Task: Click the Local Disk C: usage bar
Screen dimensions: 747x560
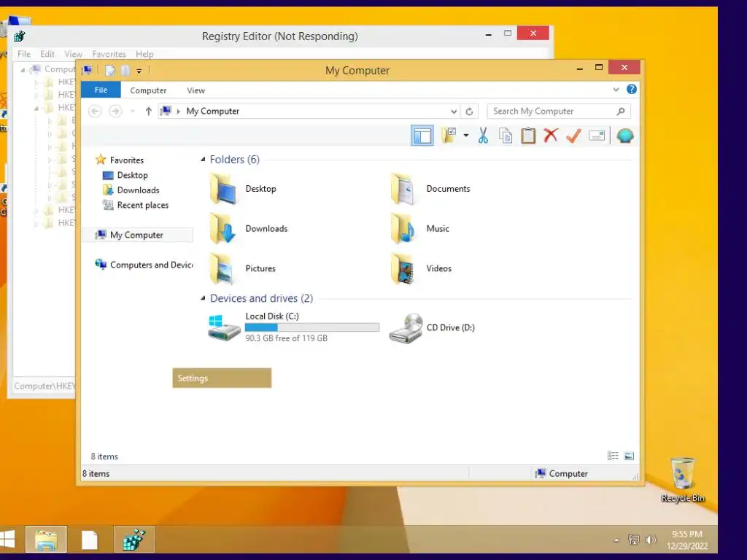Action: pyautogui.click(x=312, y=327)
